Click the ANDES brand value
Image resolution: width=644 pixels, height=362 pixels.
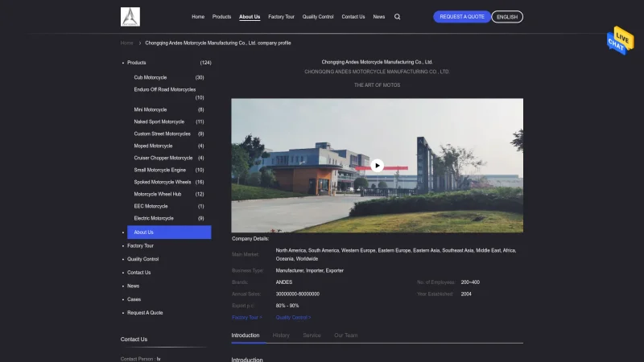pos(284,282)
